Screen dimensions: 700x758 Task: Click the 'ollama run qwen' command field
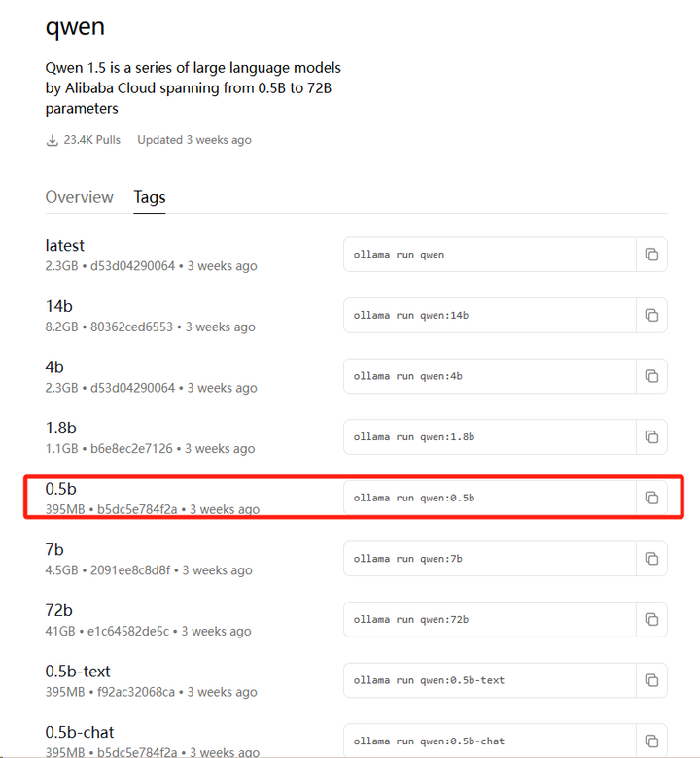pos(490,255)
